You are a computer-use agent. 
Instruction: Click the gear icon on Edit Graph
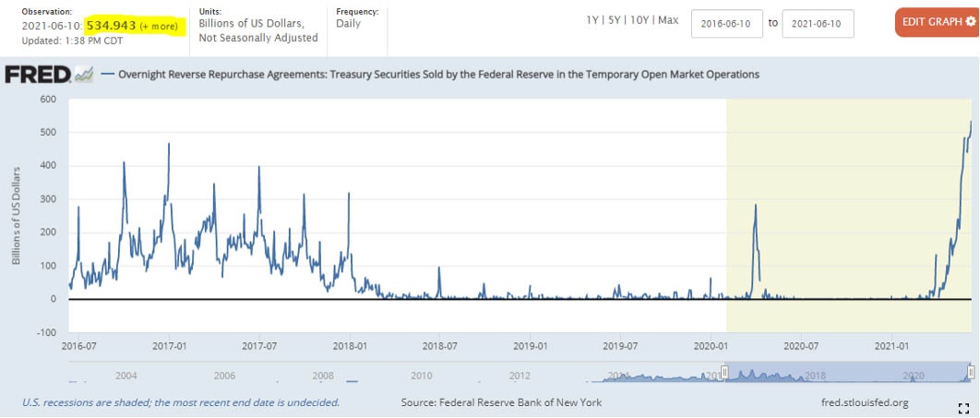pyautogui.click(x=970, y=22)
